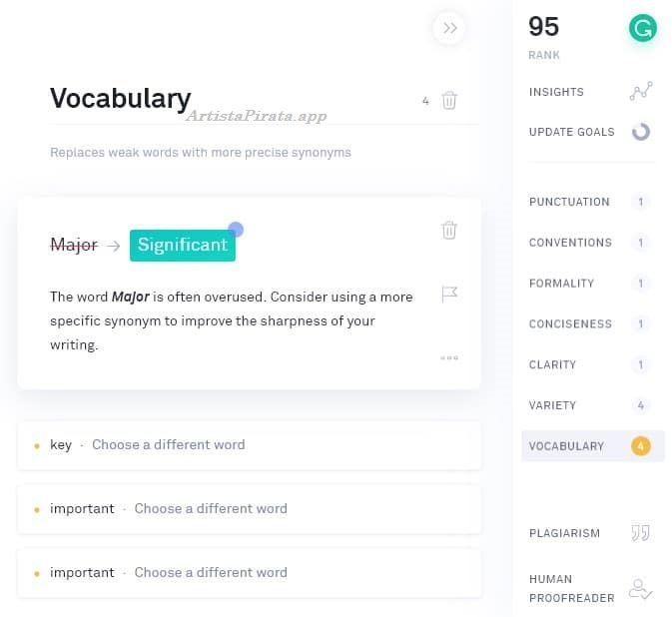Accept the Significant replacement word
Viewport: 672px width, 617px height.
point(183,245)
